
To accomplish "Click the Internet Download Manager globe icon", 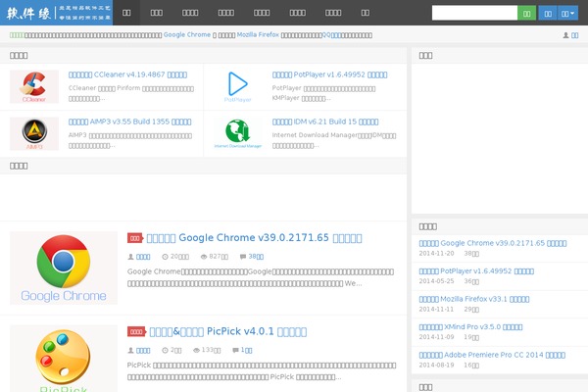I will tap(238, 133).
